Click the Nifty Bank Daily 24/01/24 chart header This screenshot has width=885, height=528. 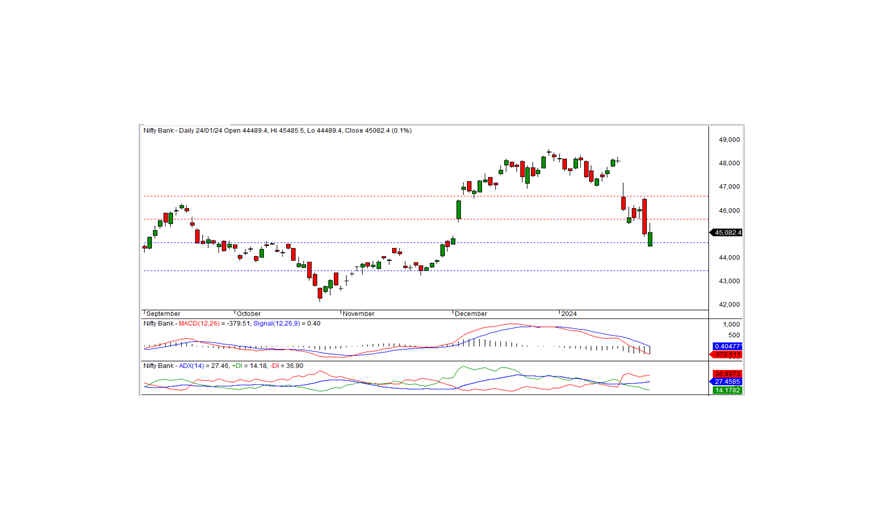point(277,130)
